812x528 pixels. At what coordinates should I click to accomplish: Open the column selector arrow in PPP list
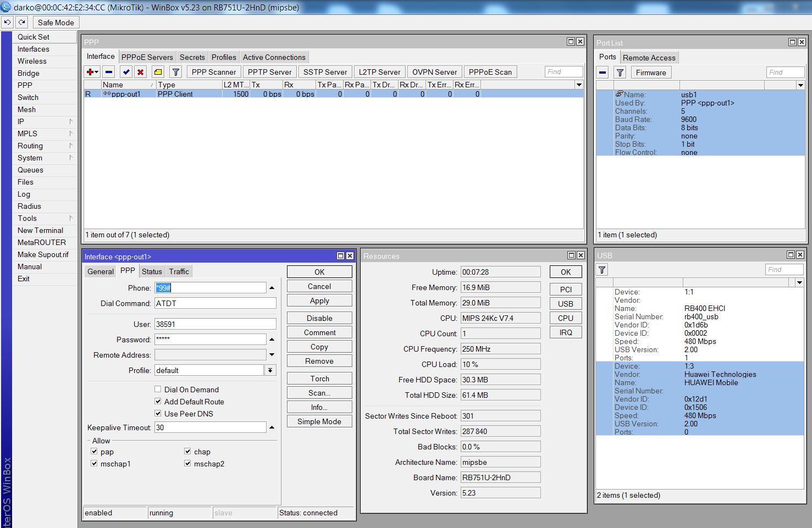pyautogui.click(x=579, y=85)
